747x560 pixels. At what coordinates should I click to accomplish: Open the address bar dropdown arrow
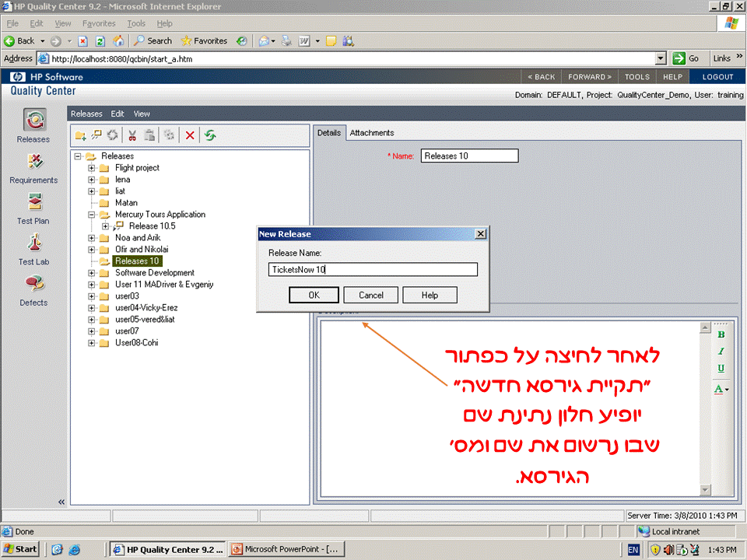tap(661, 58)
